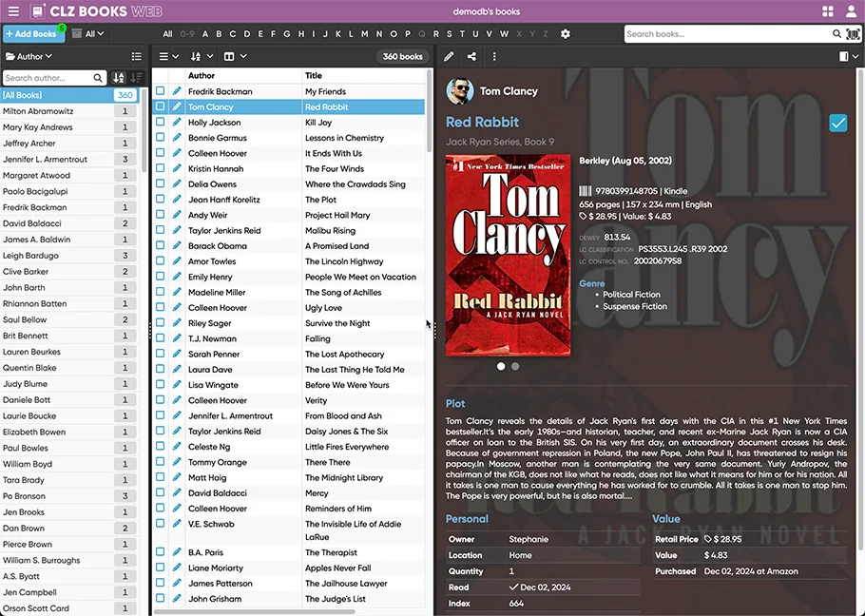Click the Red Rabbit cover thumbnail
Image resolution: width=865 pixels, height=616 pixels.
click(509, 256)
